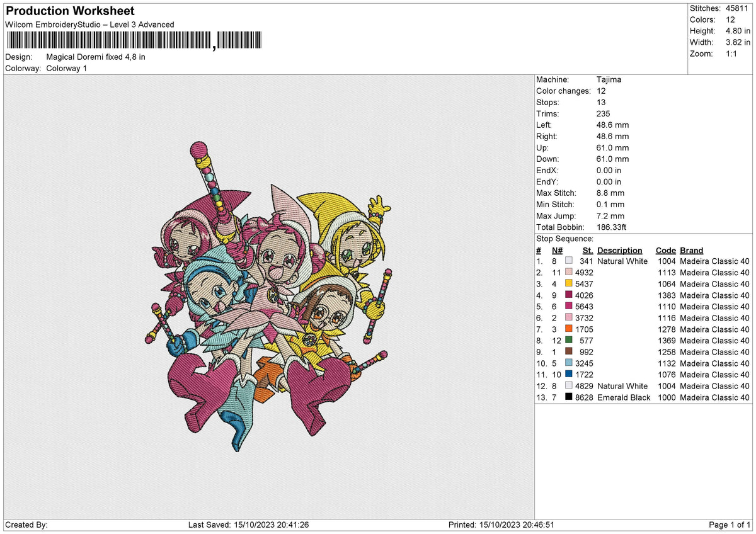The width and height of the screenshot is (756, 534).
Task: Select the blue swatch for code 1076
Action: pos(569,375)
